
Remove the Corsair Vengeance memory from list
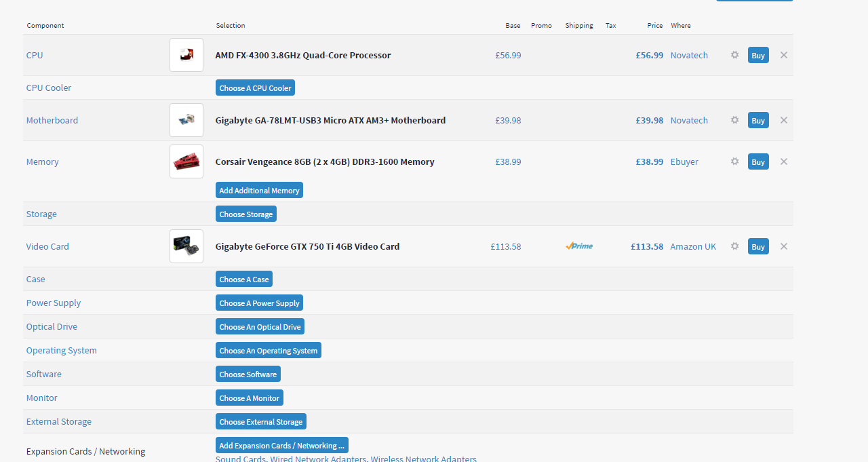(784, 161)
